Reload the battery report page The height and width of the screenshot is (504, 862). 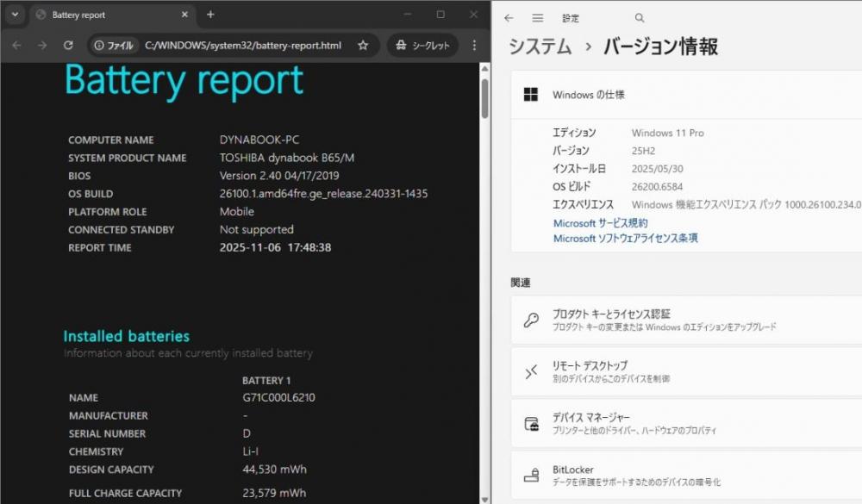[68, 46]
